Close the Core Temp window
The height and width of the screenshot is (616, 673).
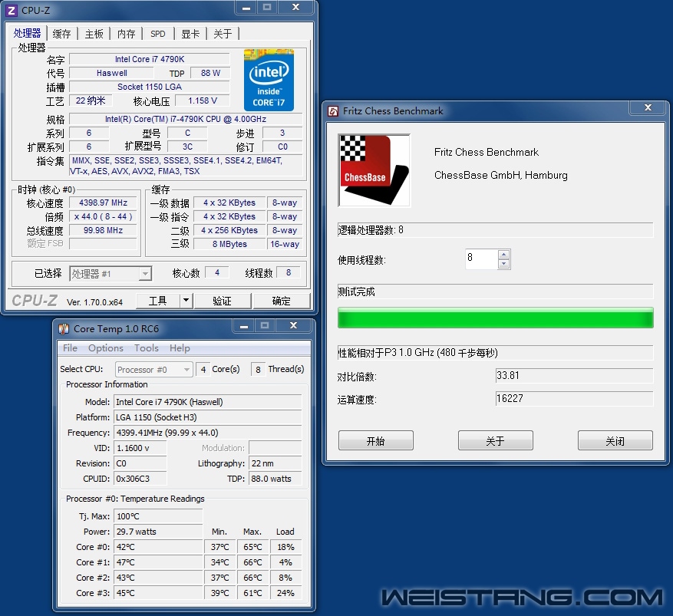(x=294, y=325)
